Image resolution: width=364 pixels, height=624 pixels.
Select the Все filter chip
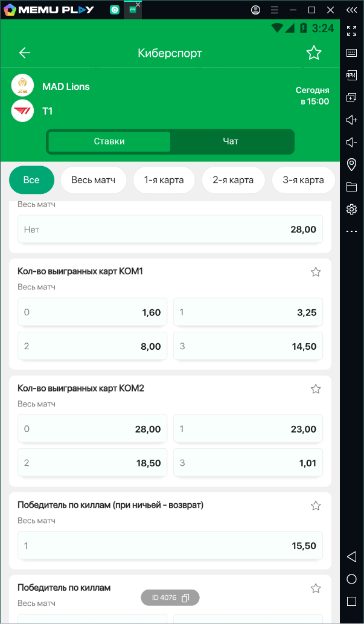pyautogui.click(x=31, y=180)
